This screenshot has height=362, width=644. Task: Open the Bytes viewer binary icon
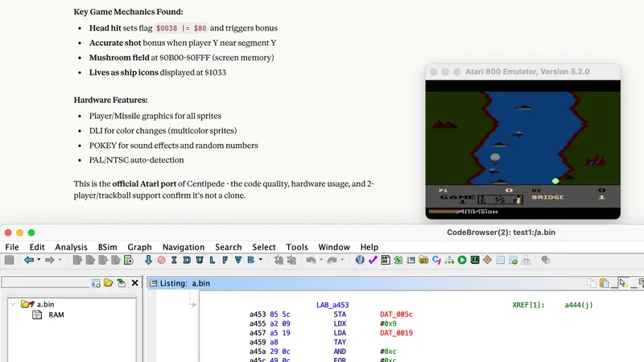click(x=386, y=260)
